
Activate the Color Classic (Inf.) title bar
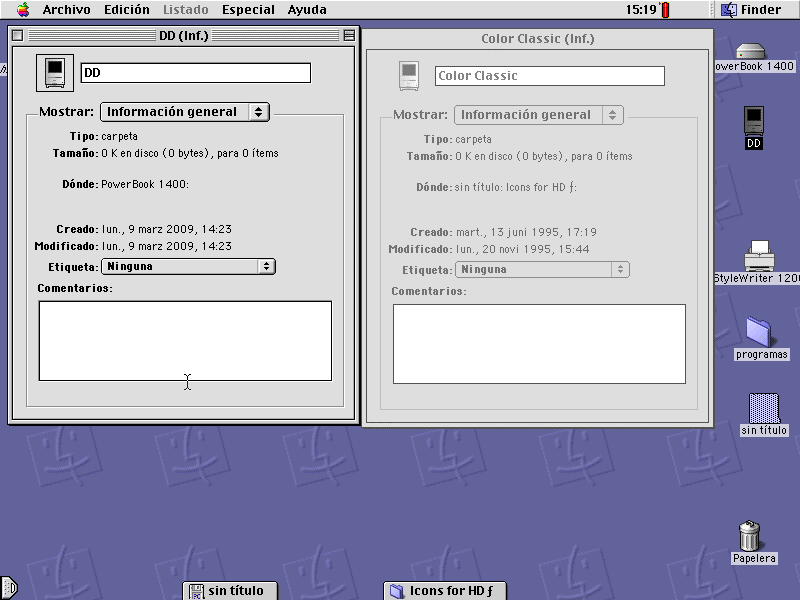538,39
